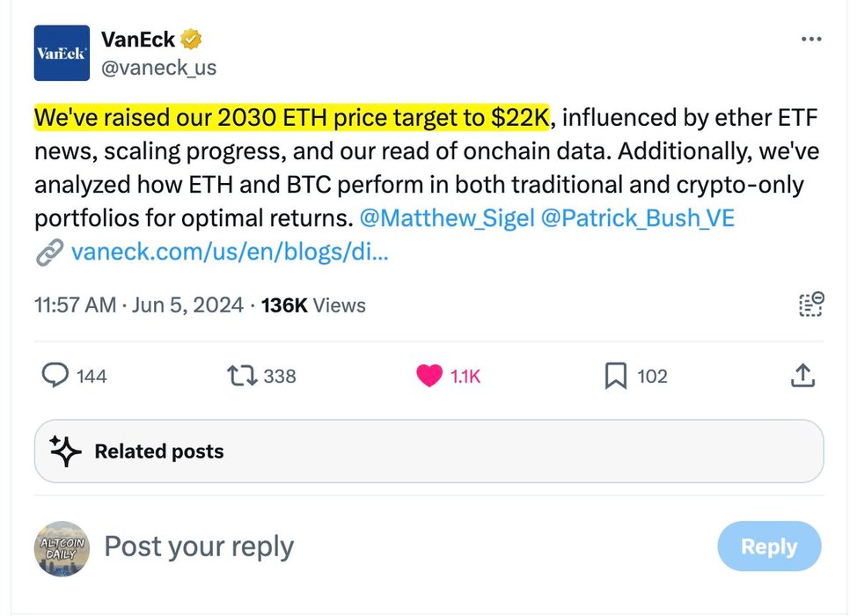Open the three-dot more options menu

click(810, 40)
